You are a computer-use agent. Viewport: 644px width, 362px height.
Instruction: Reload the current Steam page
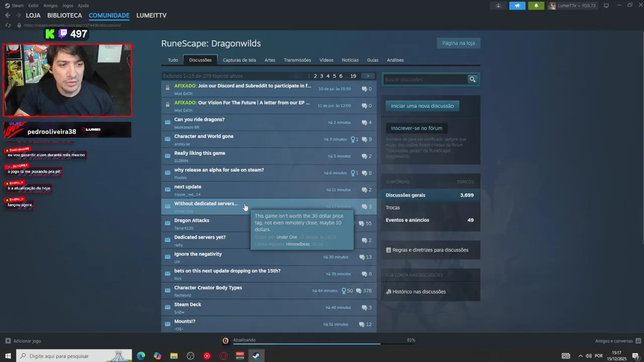(8, 25)
